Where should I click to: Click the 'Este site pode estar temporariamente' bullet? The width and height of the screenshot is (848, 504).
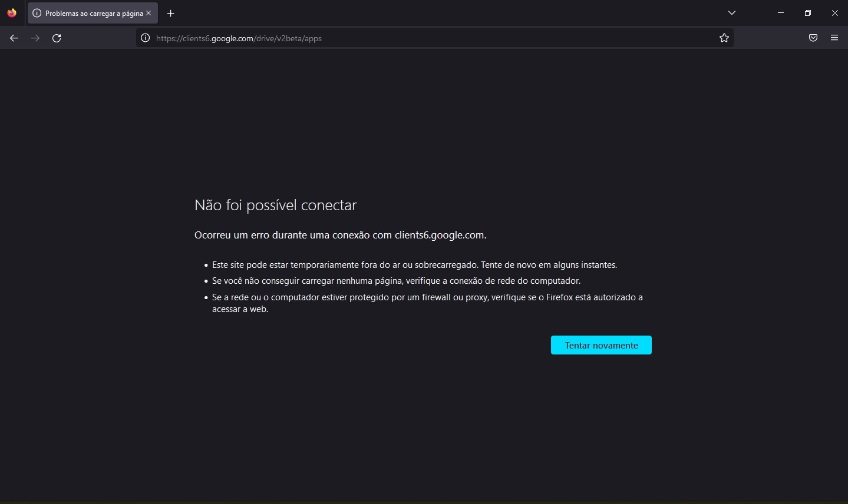(414, 265)
